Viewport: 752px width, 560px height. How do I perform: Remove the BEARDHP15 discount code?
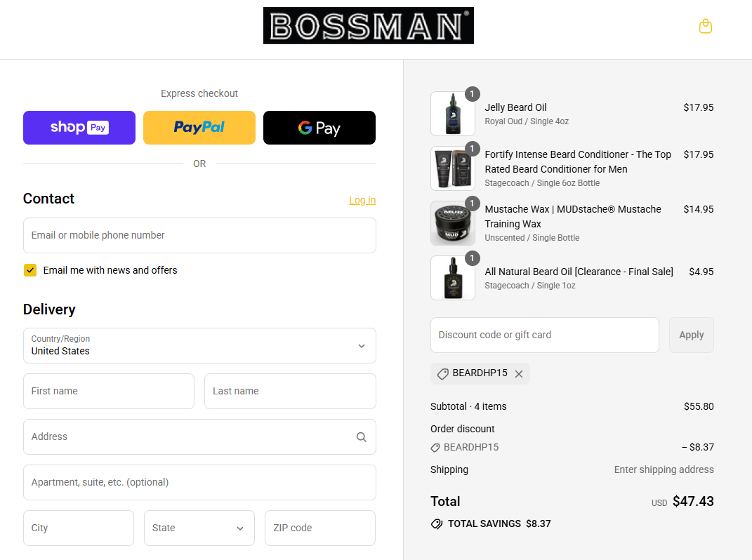point(519,374)
